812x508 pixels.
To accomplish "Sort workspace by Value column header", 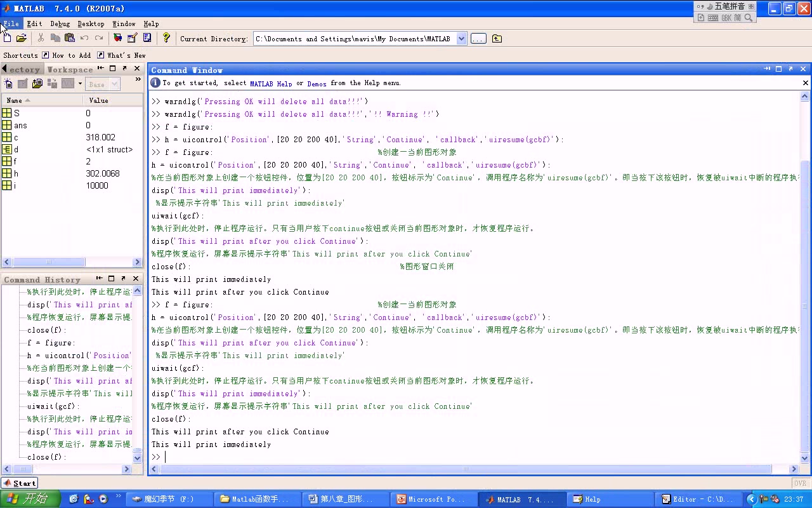I will click(113, 100).
